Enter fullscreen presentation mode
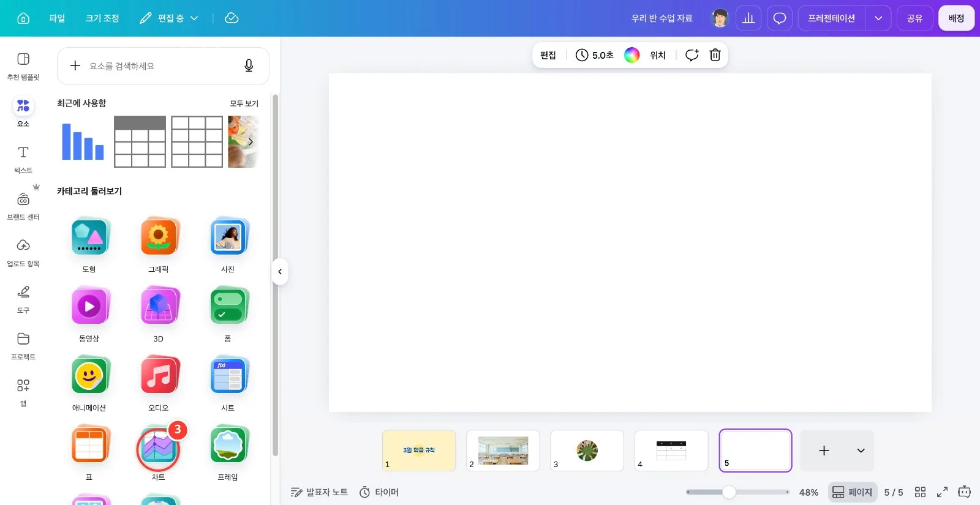This screenshot has height=505, width=980. 943,492
